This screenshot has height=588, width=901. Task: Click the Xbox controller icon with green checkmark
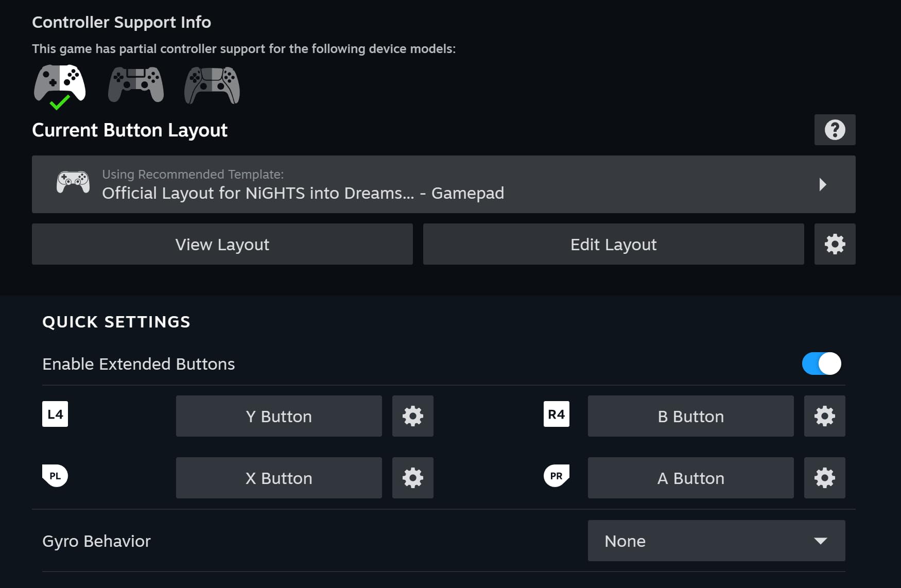pos(60,85)
